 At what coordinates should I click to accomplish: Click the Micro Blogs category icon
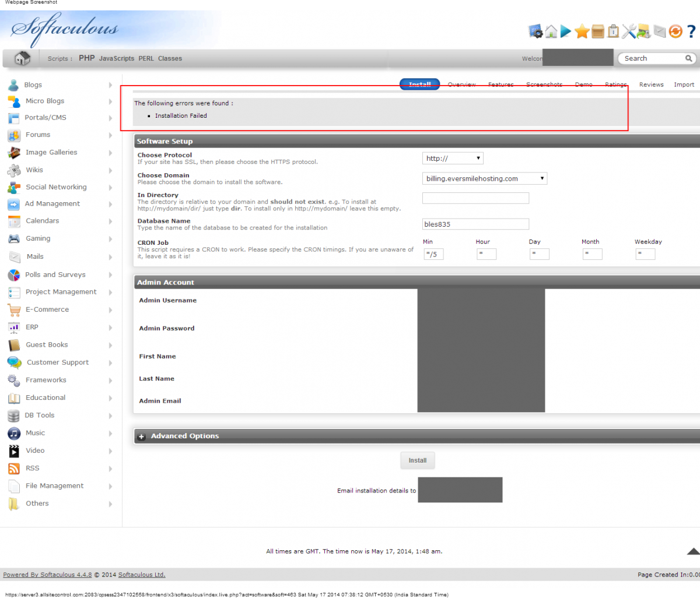click(x=13, y=101)
